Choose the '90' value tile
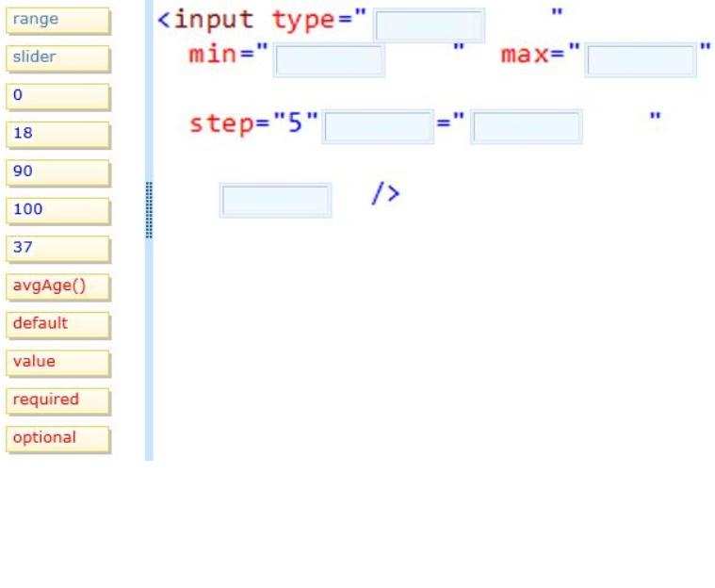 (x=57, y=172)
